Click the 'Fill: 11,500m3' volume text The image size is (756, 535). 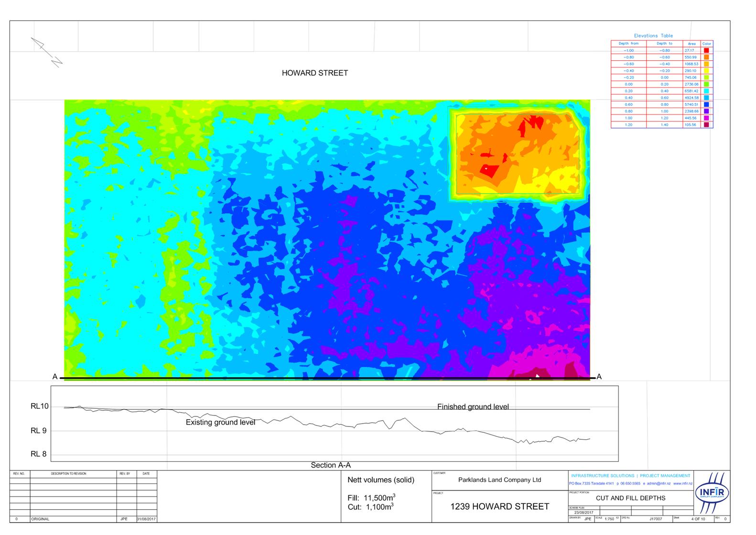point(371,498)
